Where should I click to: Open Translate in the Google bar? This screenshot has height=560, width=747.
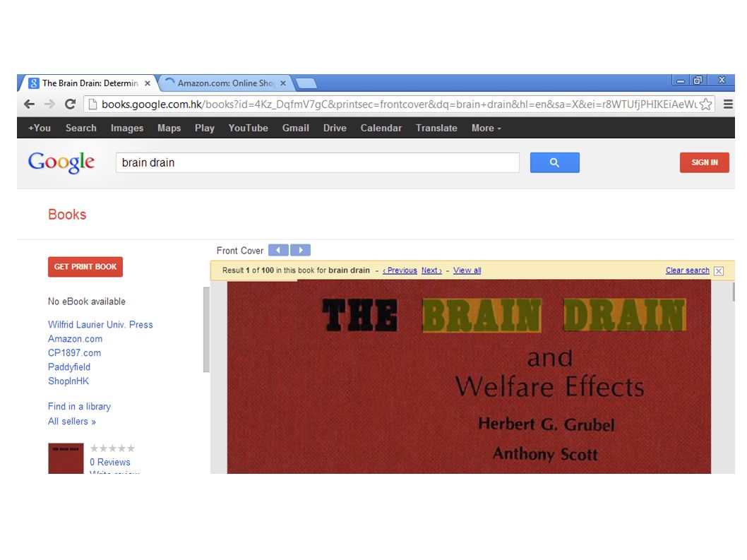tap(436, 128)
